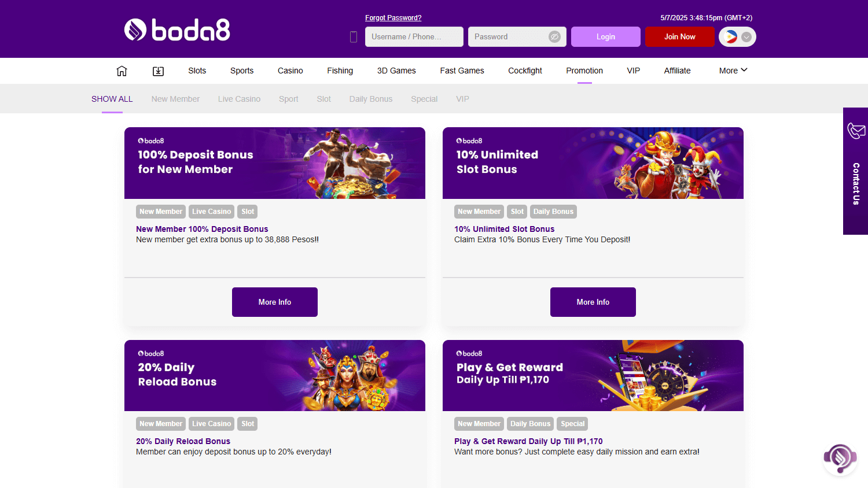
Task: Click the boda8 logo in header
Action: coord(177,30)
